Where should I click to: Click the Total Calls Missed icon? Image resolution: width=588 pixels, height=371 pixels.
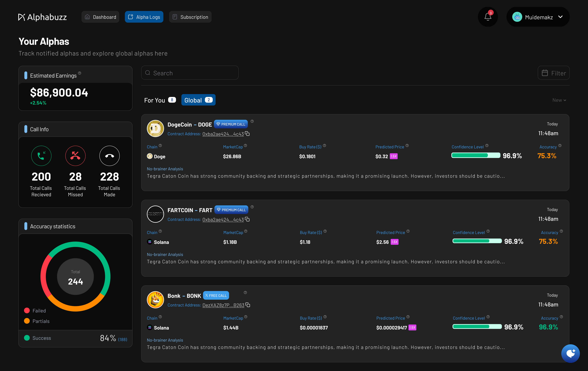coord(75,156)
